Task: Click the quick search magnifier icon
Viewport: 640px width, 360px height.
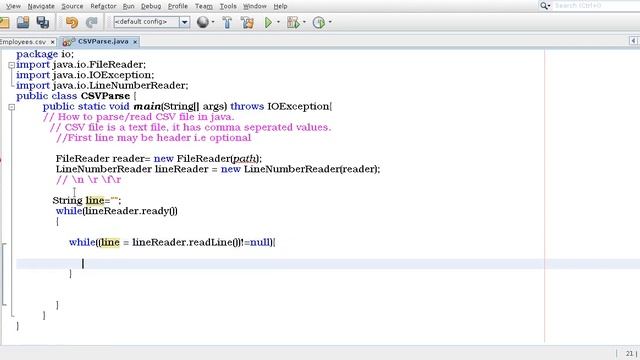Action: pos(544,6)
